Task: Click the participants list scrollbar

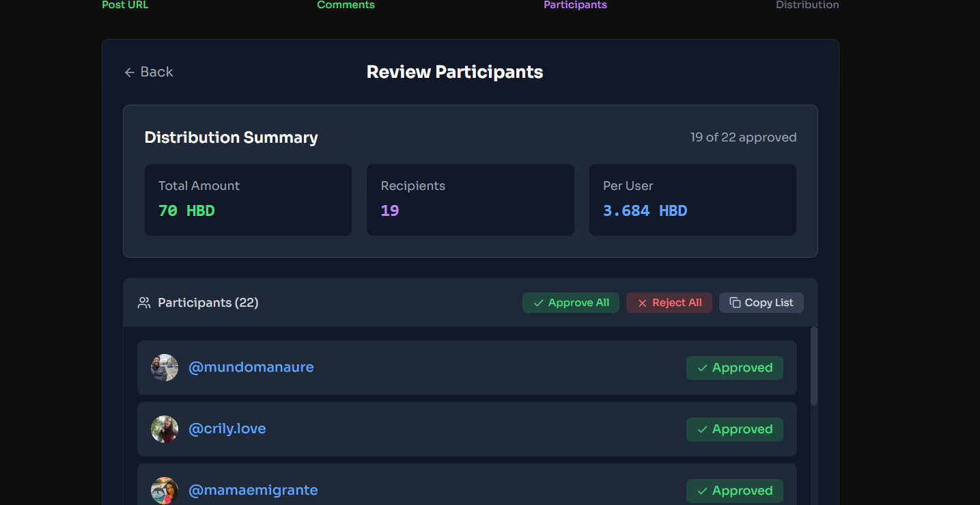Action: [813, 366]
